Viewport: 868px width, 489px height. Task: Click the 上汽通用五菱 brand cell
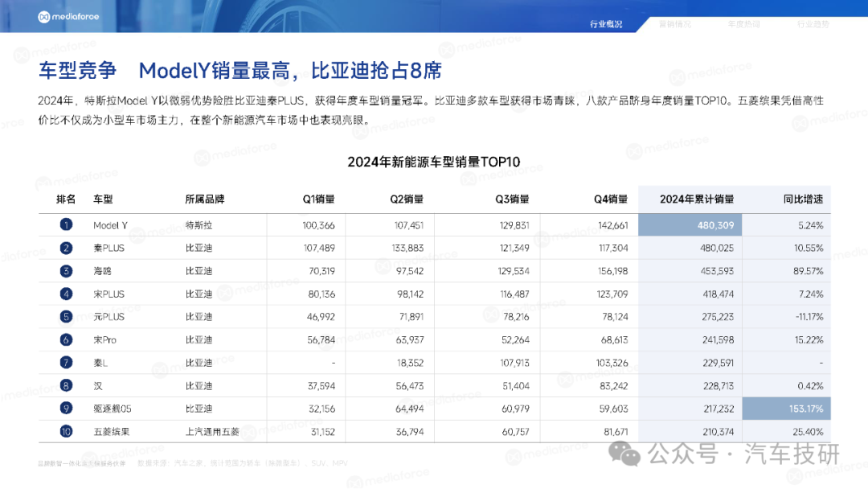pos(212,432)
